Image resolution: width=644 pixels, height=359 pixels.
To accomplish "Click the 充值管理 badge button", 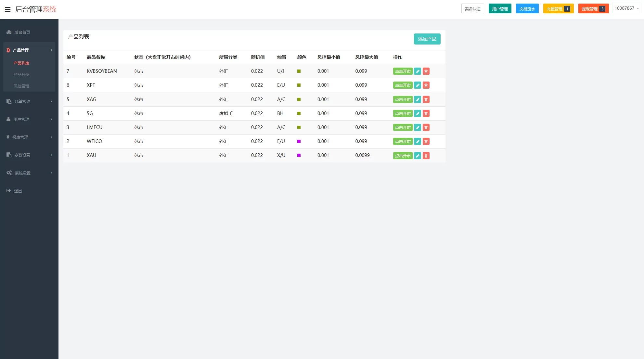I will tap(558, 9).
